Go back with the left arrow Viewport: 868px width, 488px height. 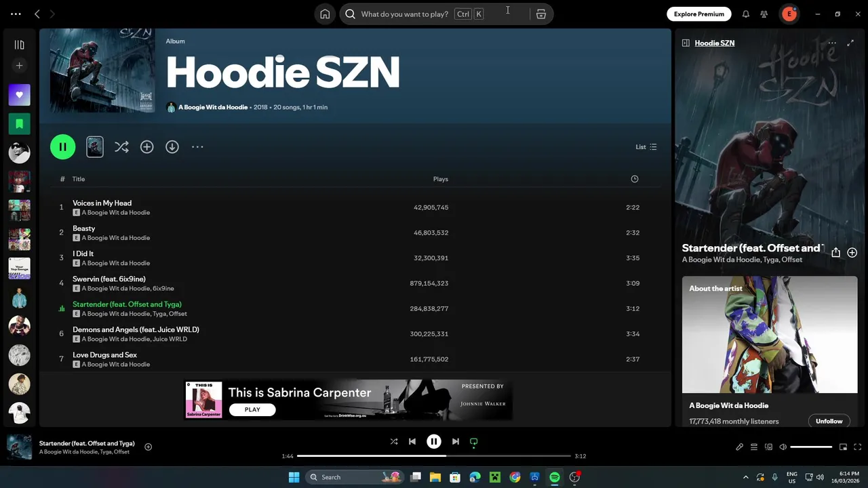(37, 14)
